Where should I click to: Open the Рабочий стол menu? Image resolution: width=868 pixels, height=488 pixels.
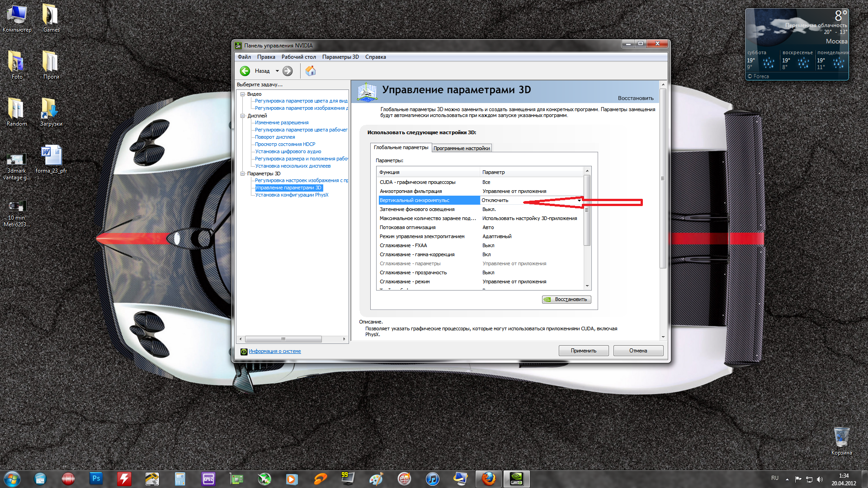click(298, 57)
